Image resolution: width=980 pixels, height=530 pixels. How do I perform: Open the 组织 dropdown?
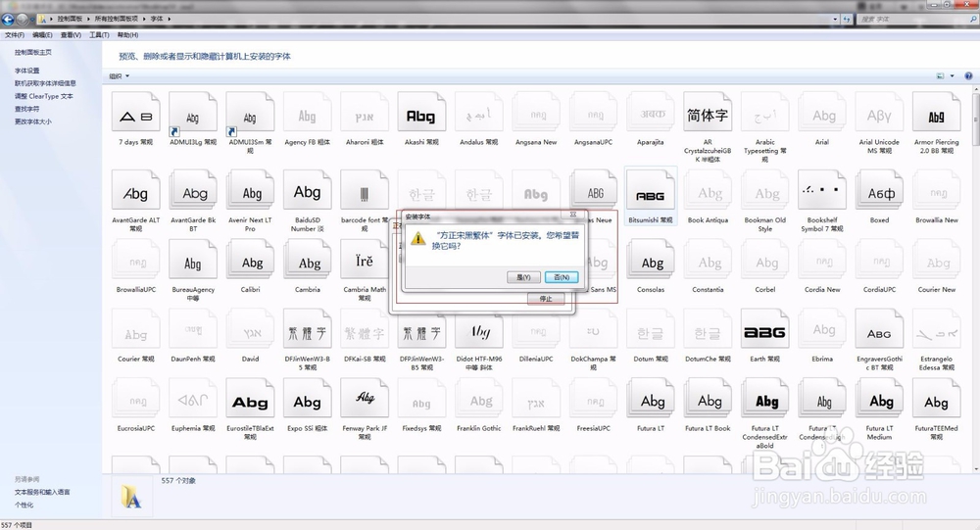(x=119, y=76)
